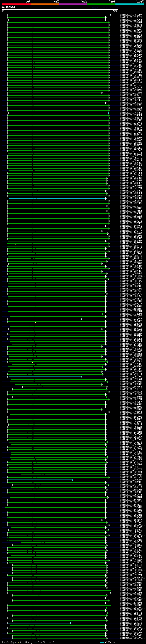Viewport: 146px width, 644px height.
Task: Open hit UniRef100_P80639
Action: tap(131, 82)
